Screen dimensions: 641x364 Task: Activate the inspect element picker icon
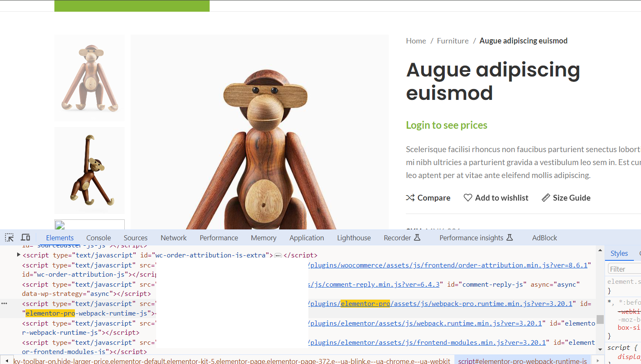click(9, 237)
